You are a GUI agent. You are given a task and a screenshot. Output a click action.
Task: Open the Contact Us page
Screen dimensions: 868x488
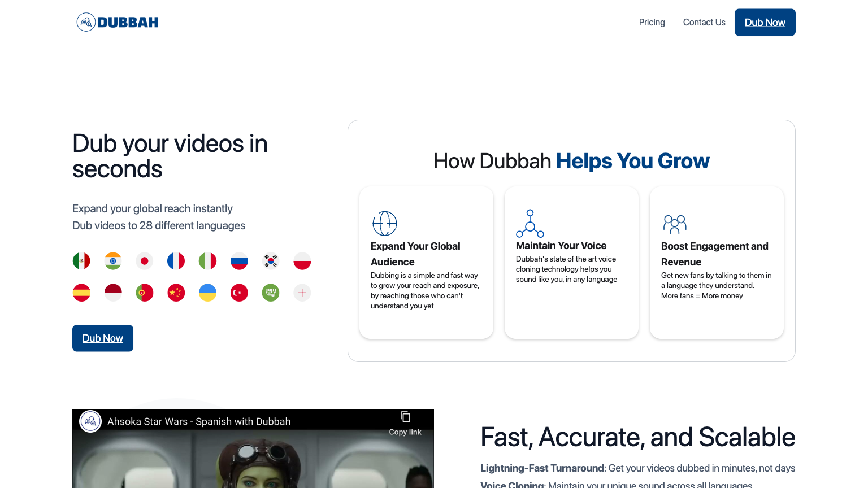click(704, 22)
